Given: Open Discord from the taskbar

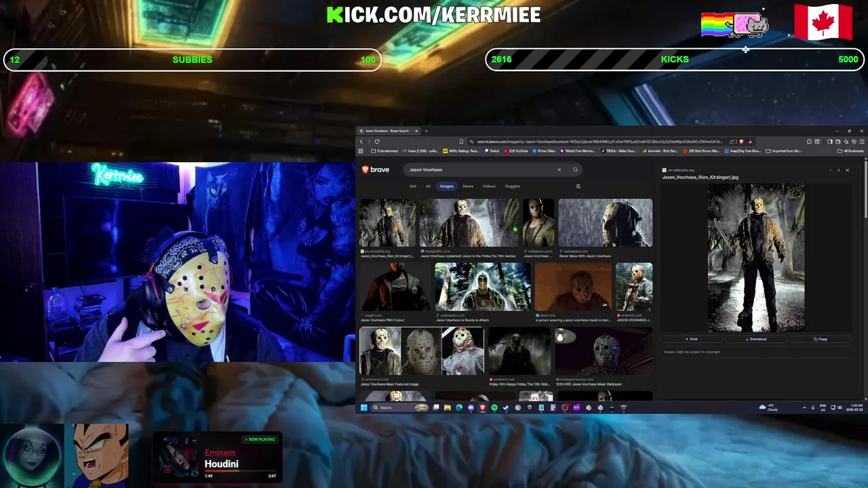Looking at the screenshot, I should [471, 407].
